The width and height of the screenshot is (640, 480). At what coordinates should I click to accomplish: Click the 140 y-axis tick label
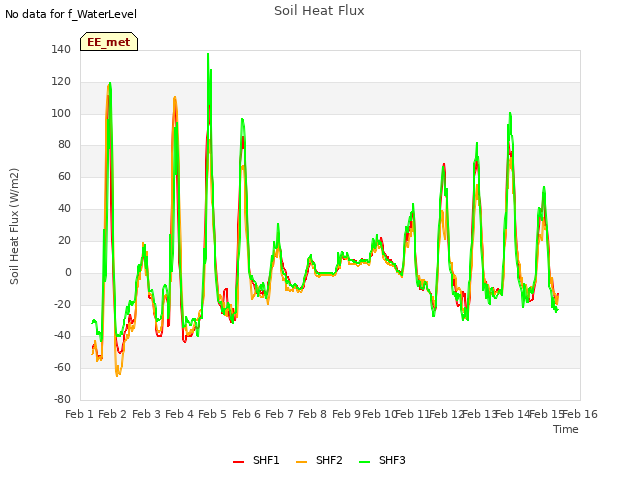coord(61,50)
